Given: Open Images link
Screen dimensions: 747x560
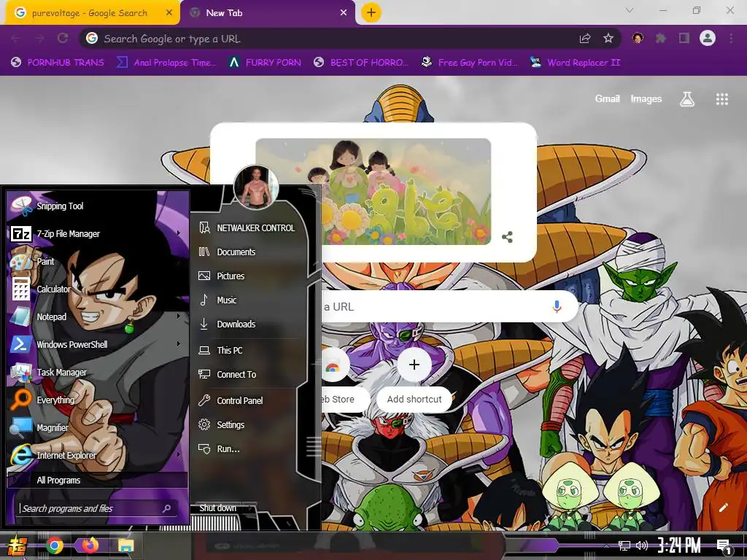Looking at the screenshot, I should click(x=646, y=98).
